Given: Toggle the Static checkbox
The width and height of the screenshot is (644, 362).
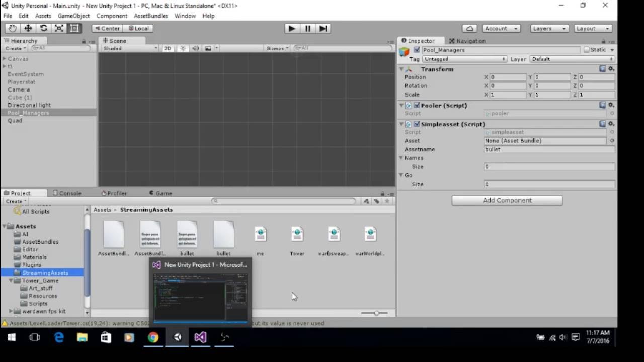Looking at the screenshot, I should pos(586,50).
